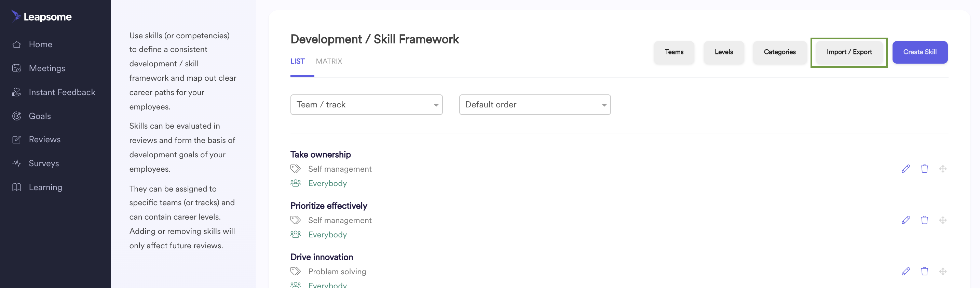This screenshot has height=288, width=980.
Task: Open the Team / track dropdown
Action: click(366, 105)
